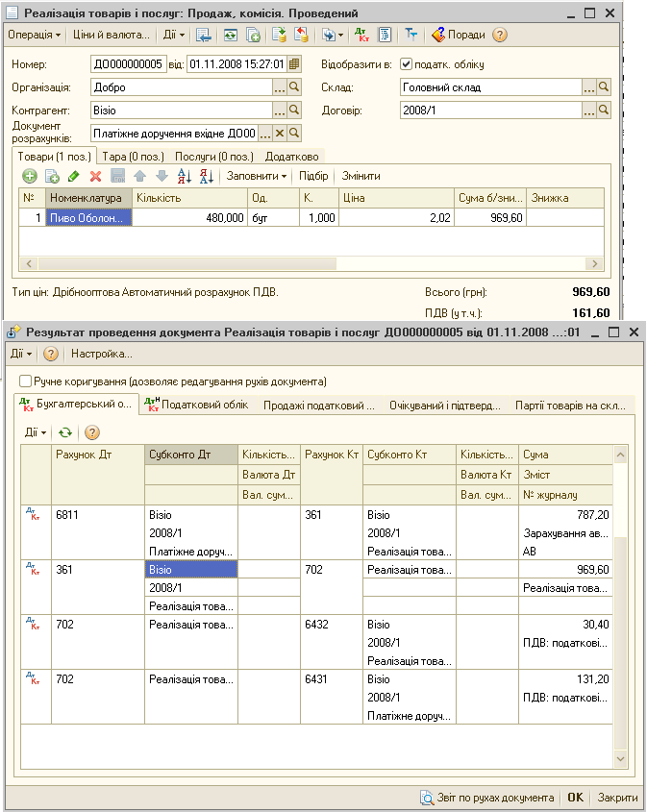Viewport: 647px width, 812px height.
Task: Toggle the податк. обліку checkbox
Action: tap(406, 64)
